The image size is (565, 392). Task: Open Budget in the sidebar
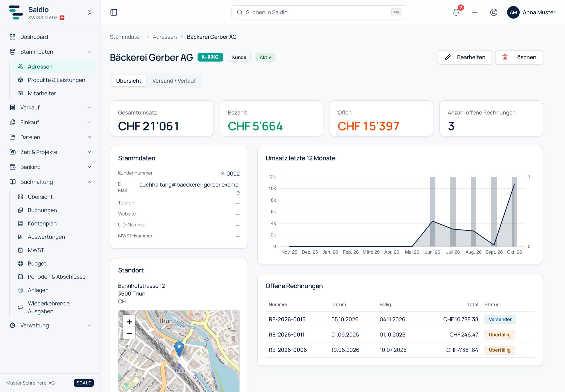pyautogui.click(x=54, y=263)
